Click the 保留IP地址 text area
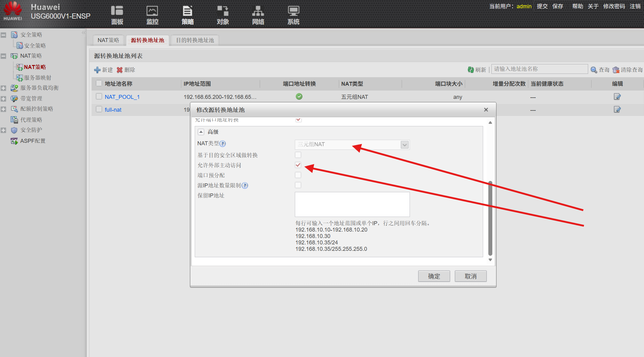Screen dimensions: 644x357 tap(352, 204)
